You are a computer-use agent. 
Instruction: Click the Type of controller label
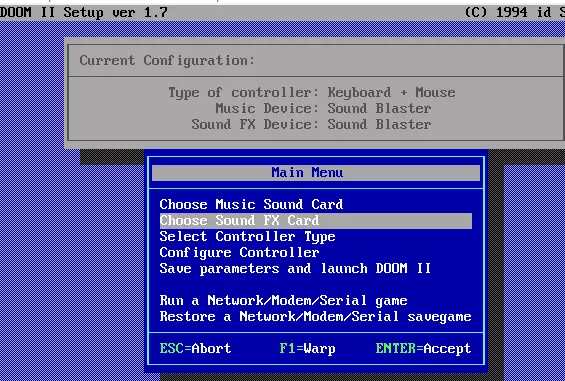244,93
